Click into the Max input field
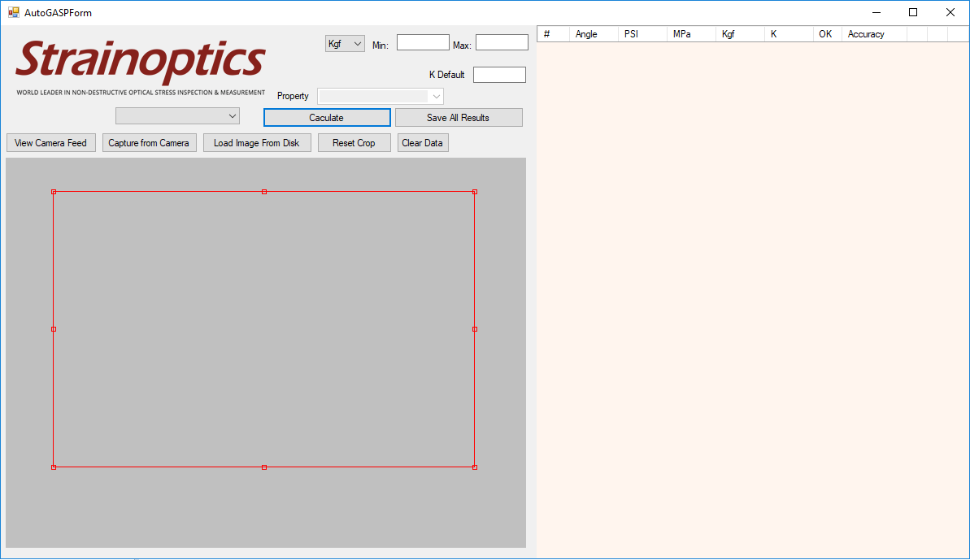The image size is (970, 560). point(502,43)
